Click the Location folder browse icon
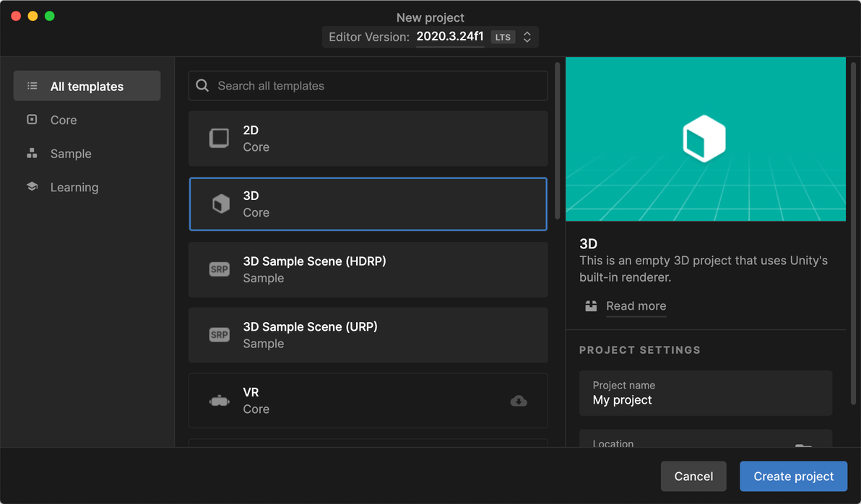The width and height of the screenshot is (861, 504). click(803, 445)
